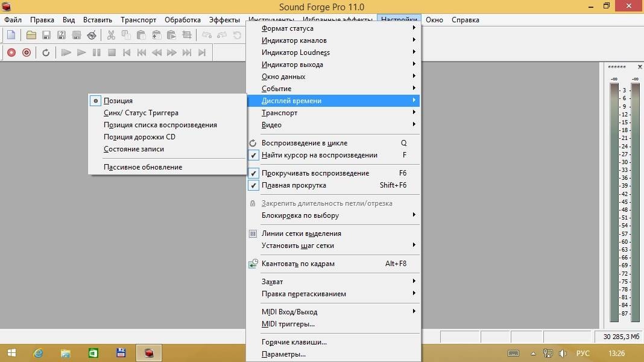Expand Блокировка по выбору submenu
This screenshot has width=644, height=362.
pos(333,215)
